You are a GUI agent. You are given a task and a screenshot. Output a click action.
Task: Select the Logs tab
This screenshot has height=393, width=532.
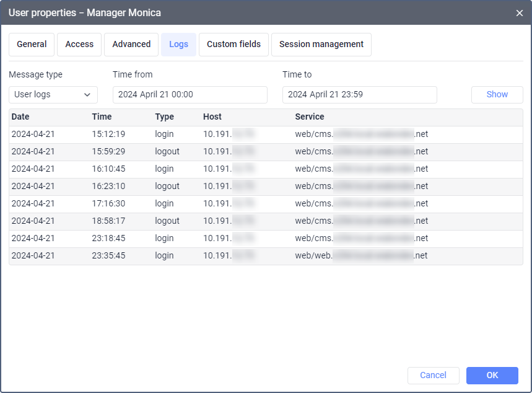click(178, 45)
